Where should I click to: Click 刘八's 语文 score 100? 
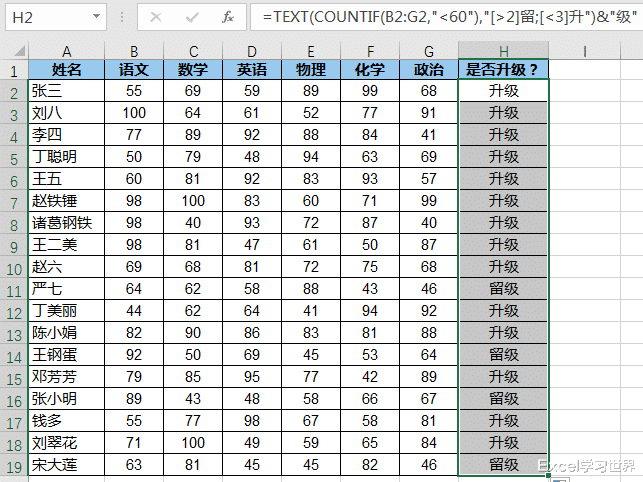click(134, 113)
